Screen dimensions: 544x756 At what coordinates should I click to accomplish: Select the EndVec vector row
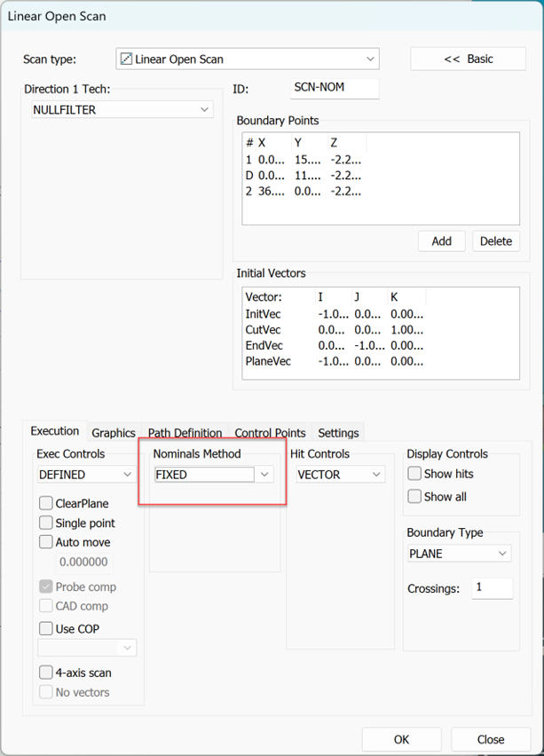point(335,346)
